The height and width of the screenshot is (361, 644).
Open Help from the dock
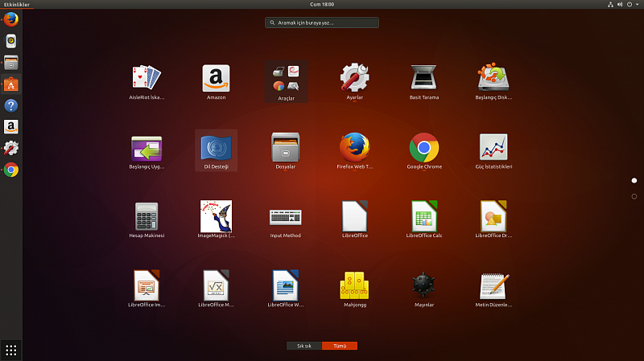[x=11, y=106]
